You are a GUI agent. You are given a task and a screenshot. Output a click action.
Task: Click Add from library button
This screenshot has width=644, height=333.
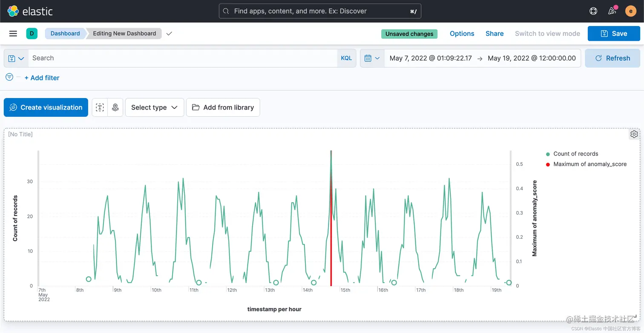pyautogui.click(x=223, y=107)
